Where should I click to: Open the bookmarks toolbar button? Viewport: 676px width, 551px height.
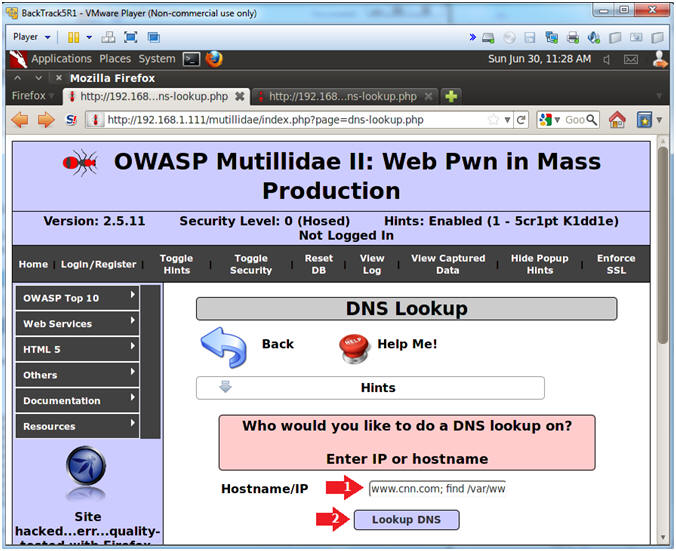click(644, 119)
